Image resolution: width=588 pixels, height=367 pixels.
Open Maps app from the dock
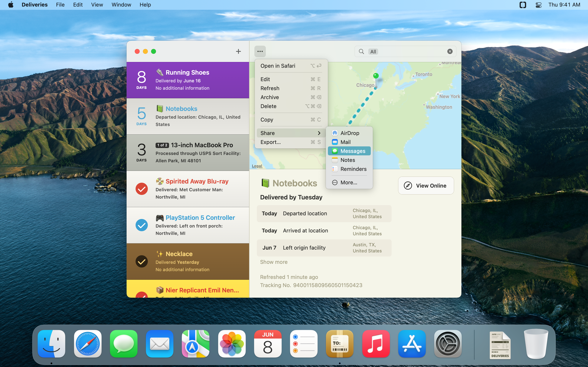point(196,343)
